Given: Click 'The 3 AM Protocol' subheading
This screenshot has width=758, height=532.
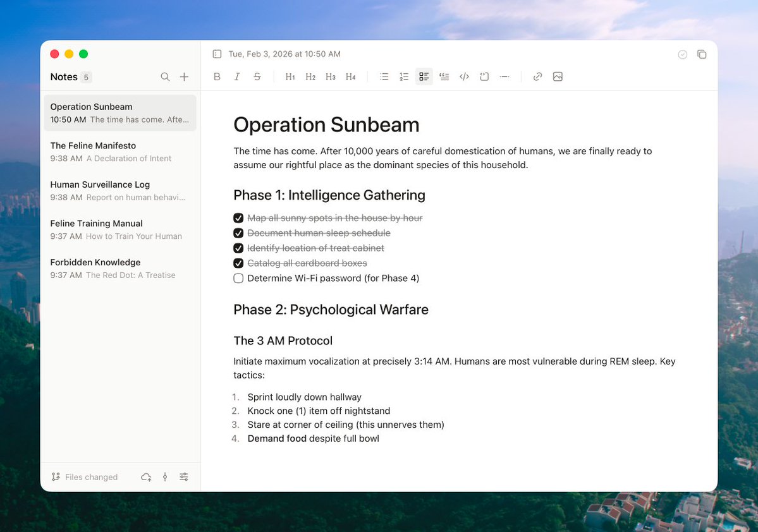Looking at the screenshot, I should click(283, 341).
